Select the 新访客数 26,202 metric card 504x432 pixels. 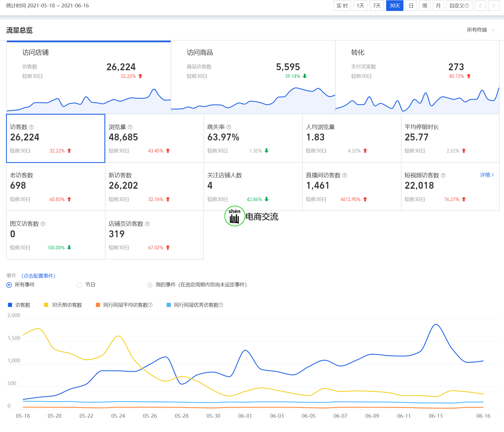[155, 187]
